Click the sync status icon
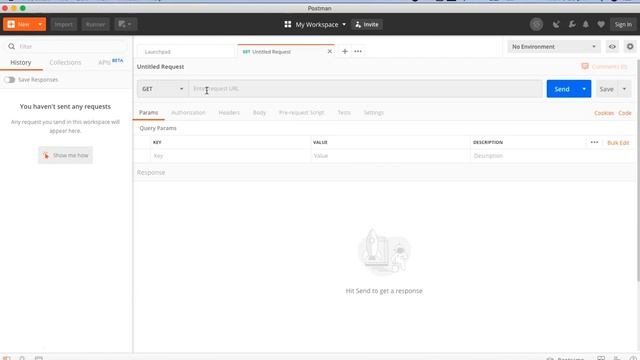 coord(536,24)
